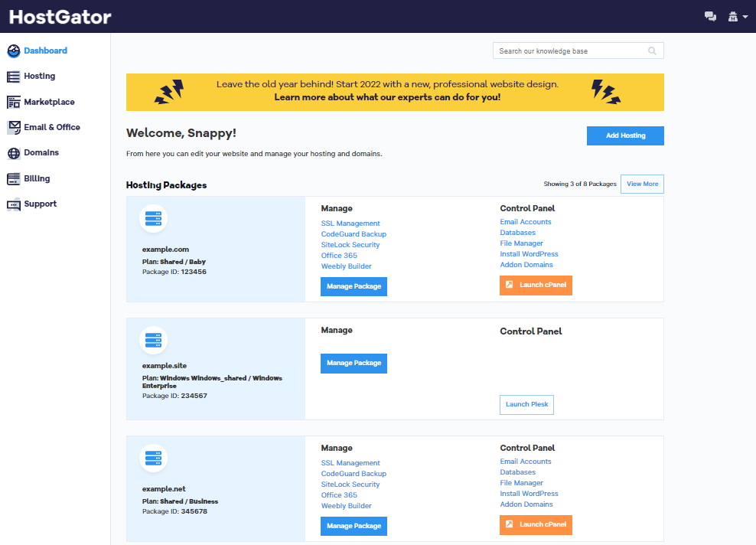Image resolution: width=756 pixels, height=545 pixels.
Task: Click Manage Package for example.net
Action: click(x=354, y=526)
